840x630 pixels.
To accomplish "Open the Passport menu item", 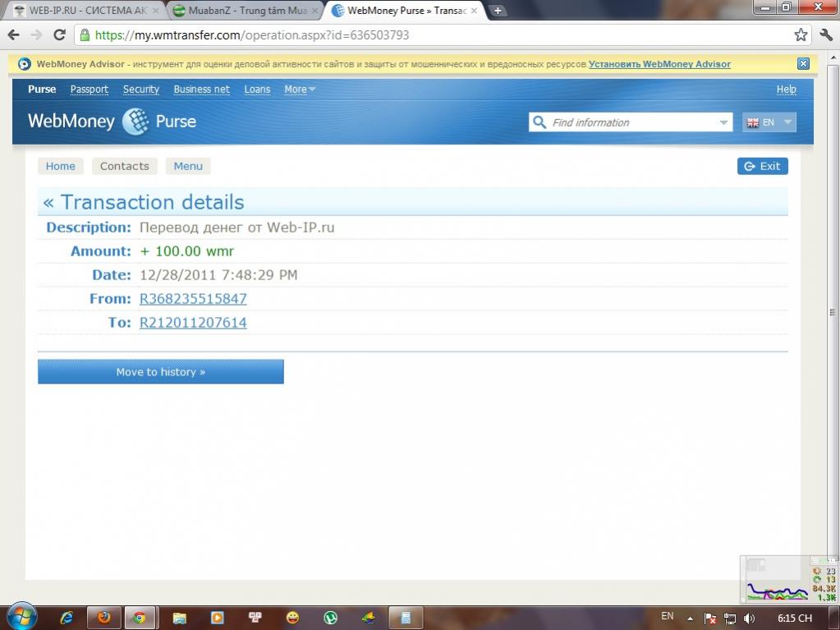I will (89, 90).
